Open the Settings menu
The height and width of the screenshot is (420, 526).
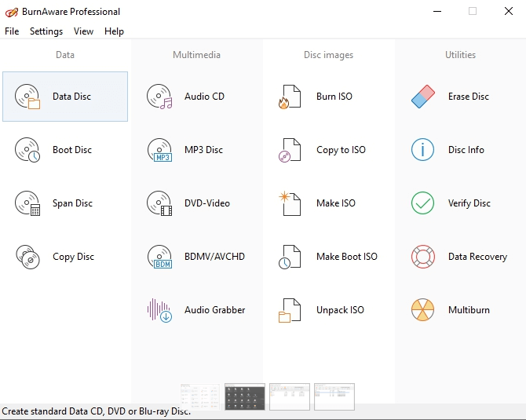tap(46, 31)
